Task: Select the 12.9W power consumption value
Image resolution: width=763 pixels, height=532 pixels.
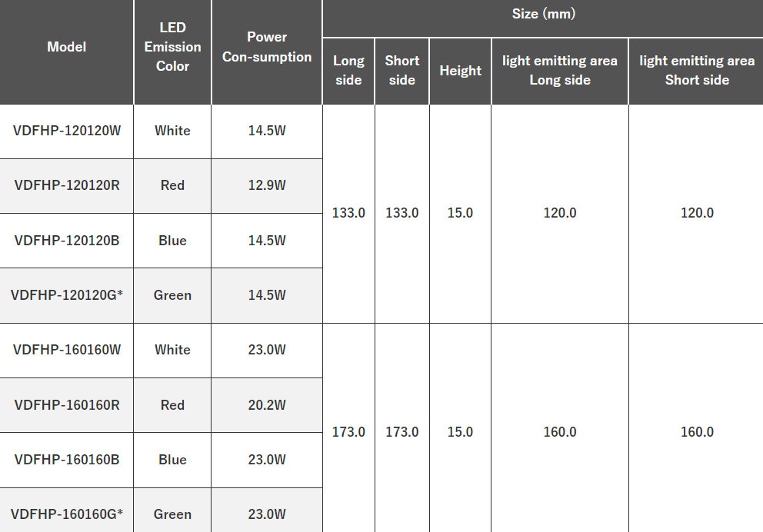Action: pos(267,185)
